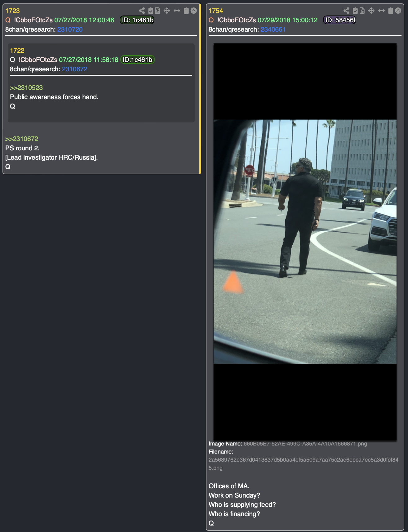Click text '[Lead investigator HRC/Russia].'
408x532 pixels.
51,157
